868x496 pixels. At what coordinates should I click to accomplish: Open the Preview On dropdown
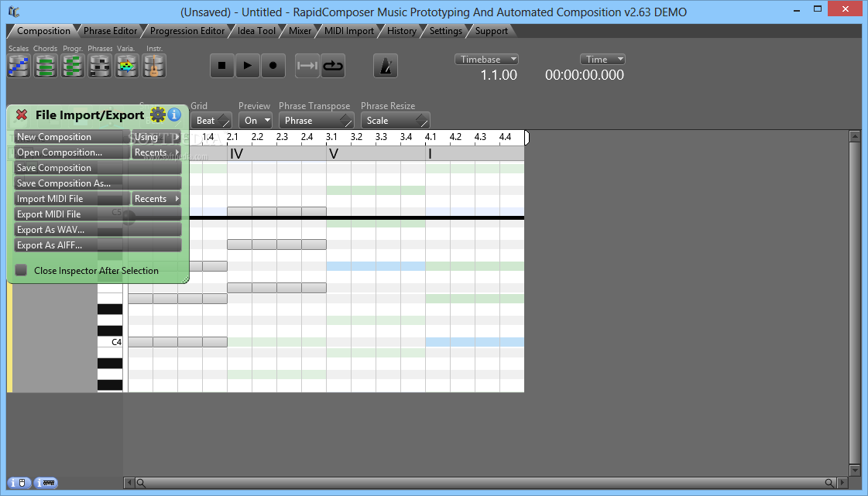tap(256, 121)
